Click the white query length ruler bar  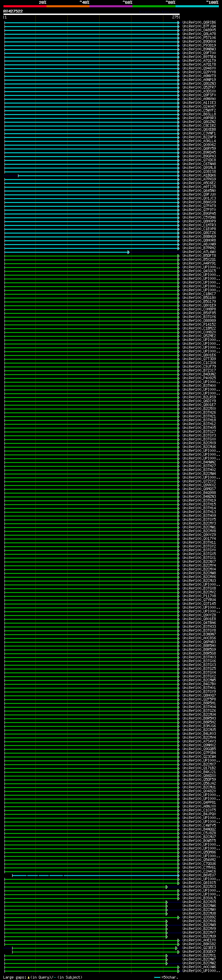pyautogui.click(x=92, y=14)
